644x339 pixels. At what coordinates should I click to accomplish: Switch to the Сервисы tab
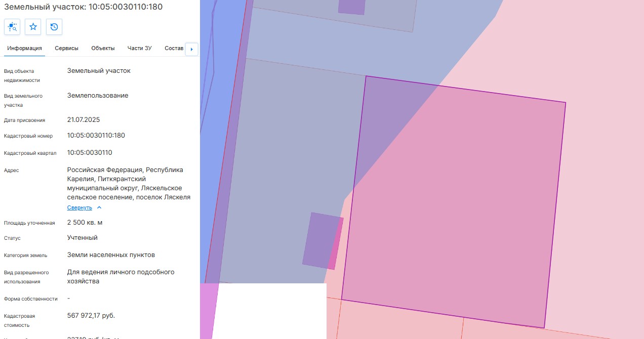click(x=66, y=48)
